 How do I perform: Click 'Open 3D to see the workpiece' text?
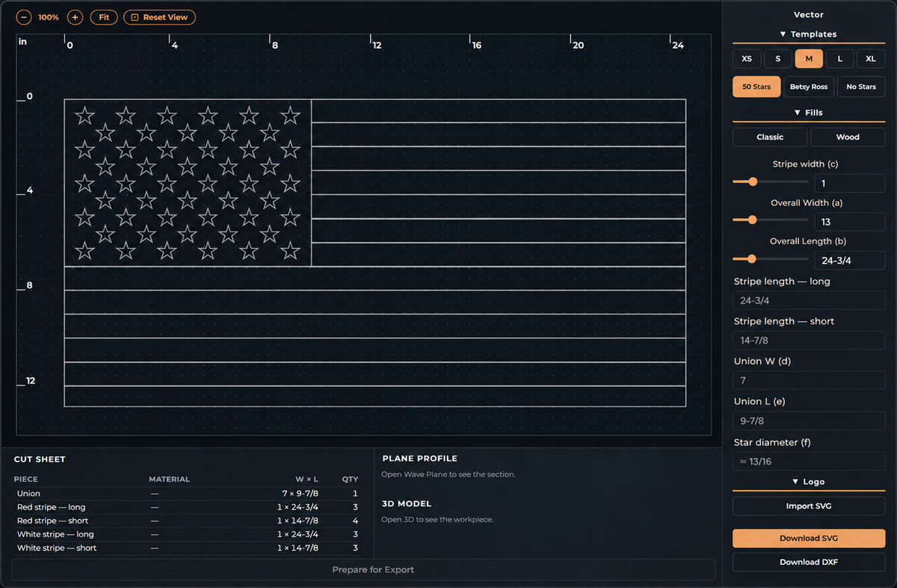pyautogui.click(x=437, y=519)
